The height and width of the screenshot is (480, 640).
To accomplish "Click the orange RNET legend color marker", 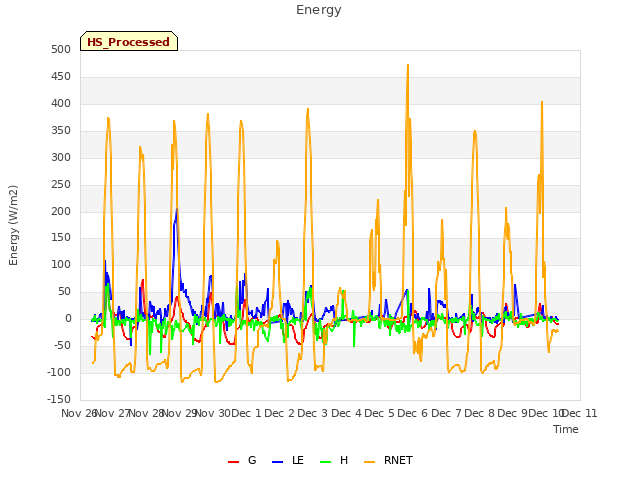I will coord(369,462).
